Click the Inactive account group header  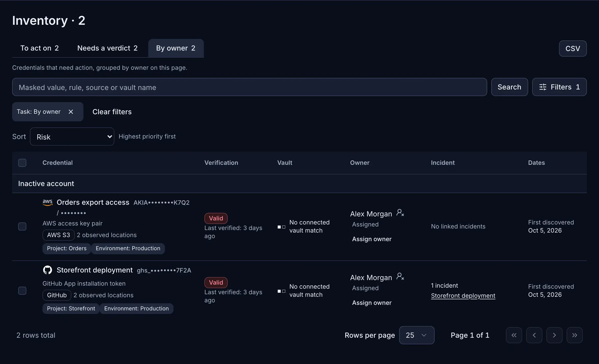pyautogui.click(x=299, y=184)
